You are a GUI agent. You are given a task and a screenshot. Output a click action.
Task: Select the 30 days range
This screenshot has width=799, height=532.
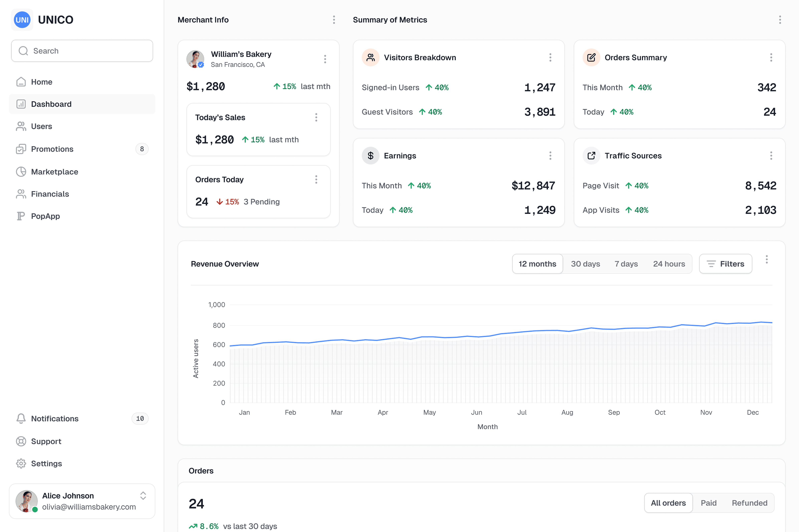(x=585, y=264)
